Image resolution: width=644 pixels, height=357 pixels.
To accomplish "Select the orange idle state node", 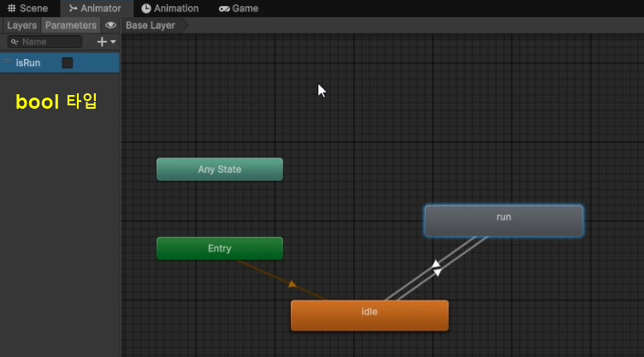I will pyautogui.click(x=369, y=314).
